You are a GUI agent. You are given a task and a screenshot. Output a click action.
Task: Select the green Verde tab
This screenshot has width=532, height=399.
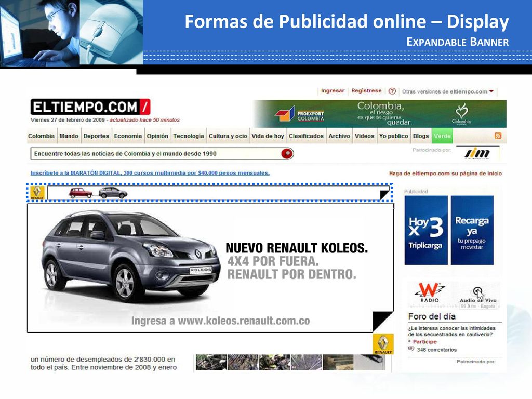[442, 136]
